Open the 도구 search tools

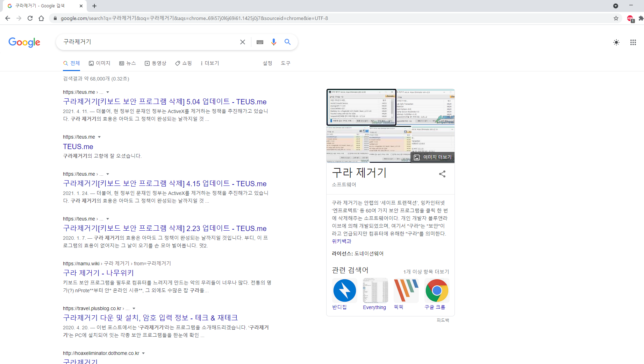coord(286,63)
